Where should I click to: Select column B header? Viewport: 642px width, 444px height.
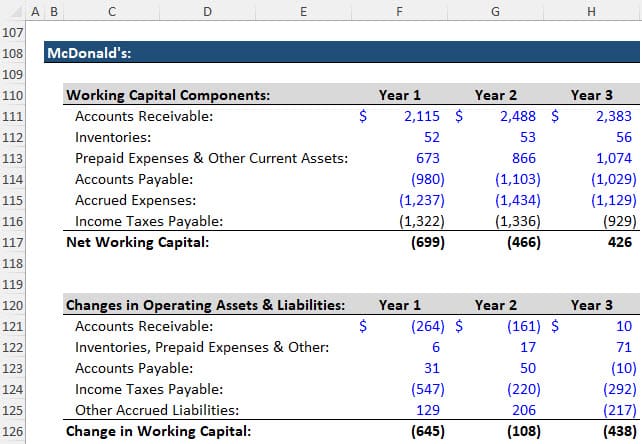click(x=54, y=11)
